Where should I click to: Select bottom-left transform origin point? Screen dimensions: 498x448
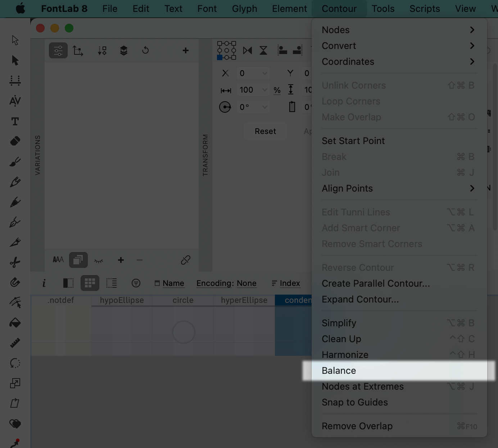coord(219,57)
